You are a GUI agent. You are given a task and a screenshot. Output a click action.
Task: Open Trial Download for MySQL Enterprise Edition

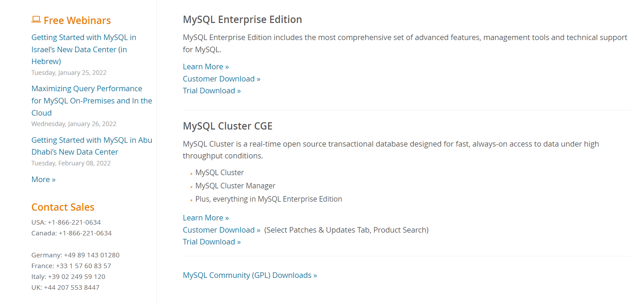[x=211, y=91]
